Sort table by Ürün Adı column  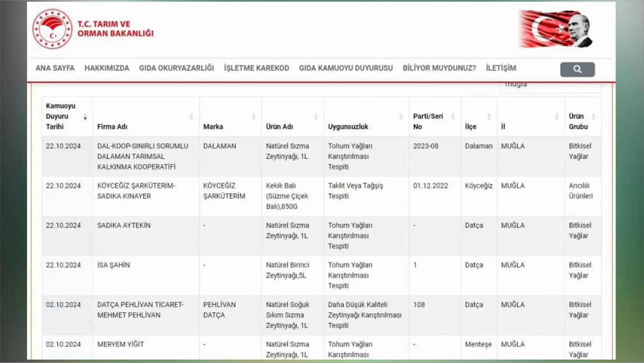click(315, 117)
